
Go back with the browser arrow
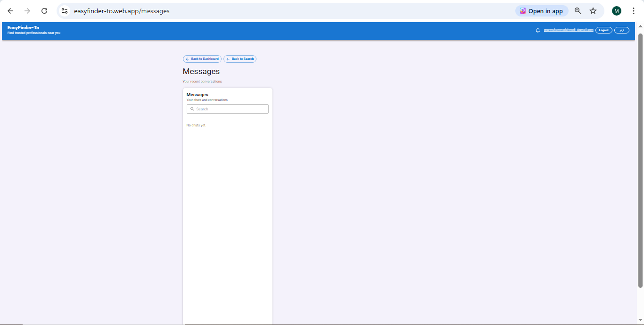click(10, 11)
